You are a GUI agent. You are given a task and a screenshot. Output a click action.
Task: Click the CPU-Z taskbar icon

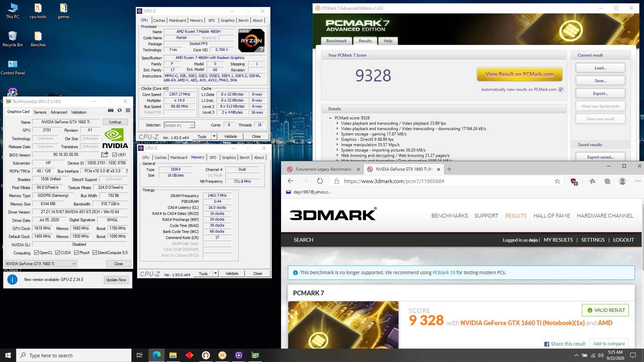[239, 355]
